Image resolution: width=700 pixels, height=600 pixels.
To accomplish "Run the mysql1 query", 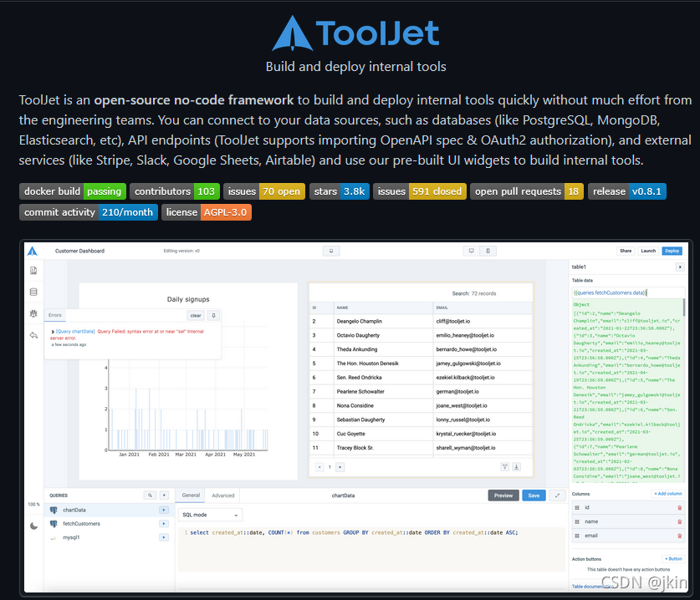I will point(164,537).
